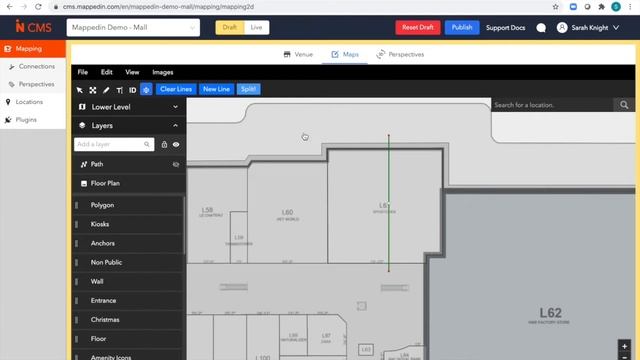Click the Publish button
The image size is (640, 360).
tap(462, 27)
